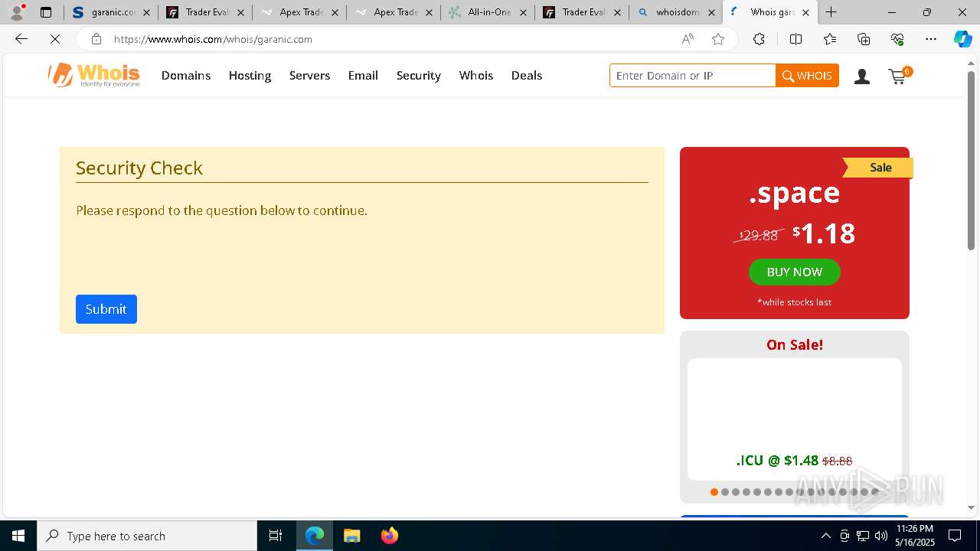
Task: Open volume control in tray
Action: (x=880, y=536)
